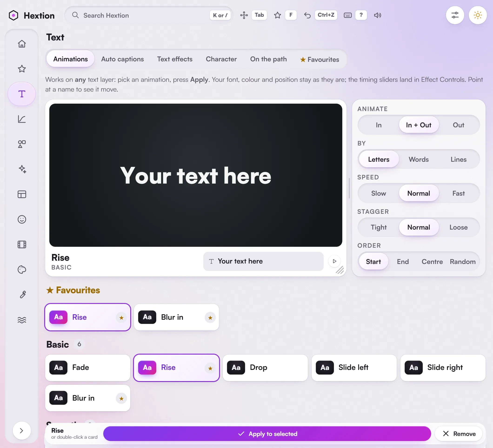This screenshot has width=493, height=448.
Task: Open the colour palette sidebar icon
Action: click(22, 270)
